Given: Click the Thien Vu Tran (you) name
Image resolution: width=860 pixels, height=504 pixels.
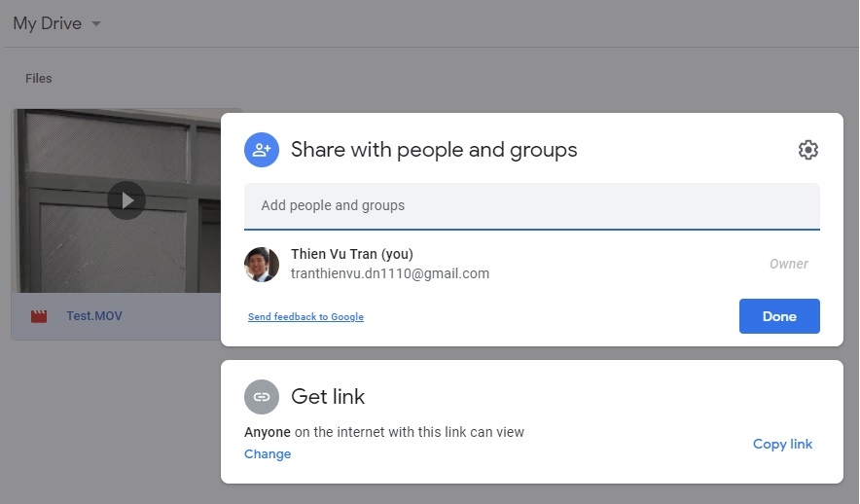Looking at the screenshot, I should [x=352, y=254].
